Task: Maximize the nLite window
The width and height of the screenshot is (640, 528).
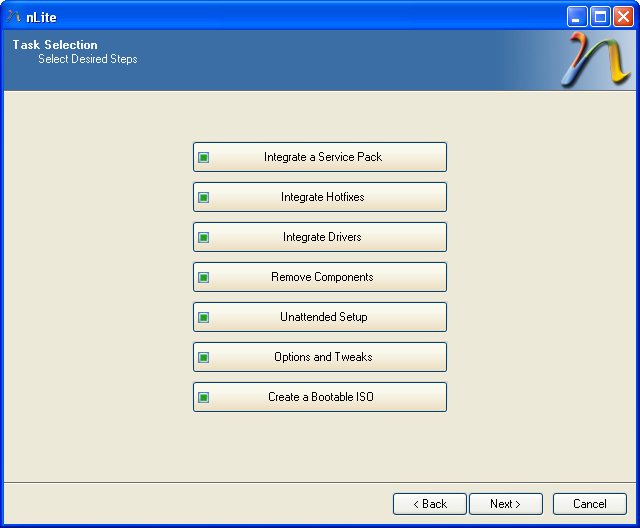Action: [x=600, y=16]
